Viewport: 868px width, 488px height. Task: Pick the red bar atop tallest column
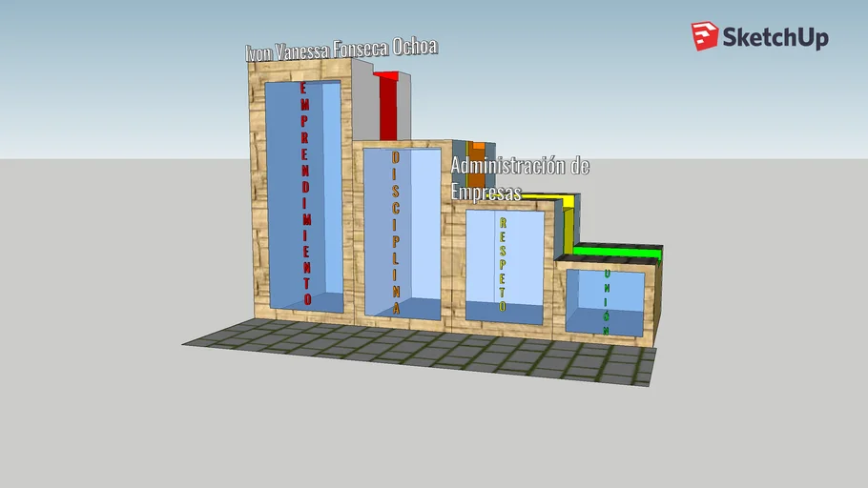coord(387,105)
